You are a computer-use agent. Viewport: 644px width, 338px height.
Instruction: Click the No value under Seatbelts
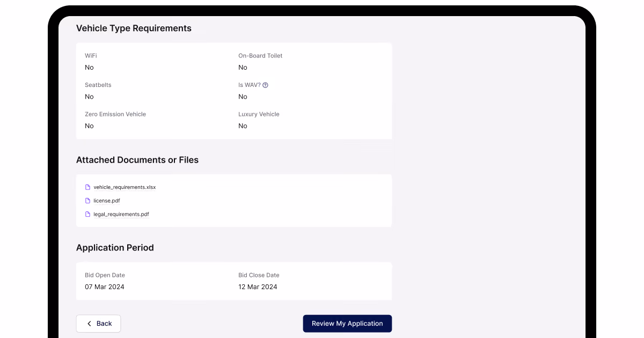tap(89, 97)
